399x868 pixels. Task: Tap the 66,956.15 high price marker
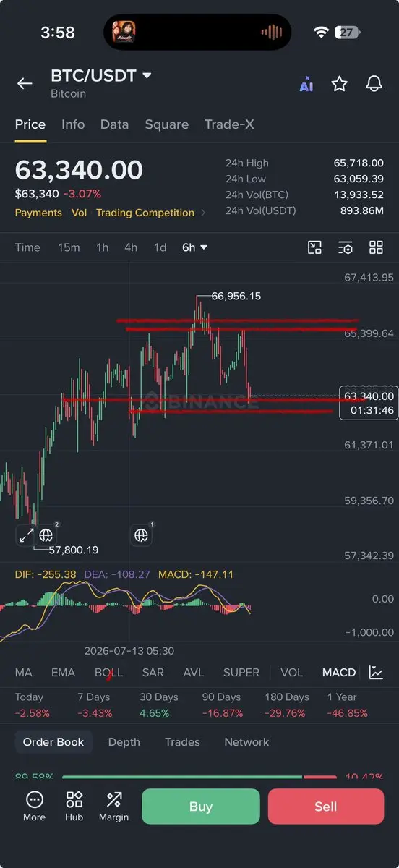[236, 296]
